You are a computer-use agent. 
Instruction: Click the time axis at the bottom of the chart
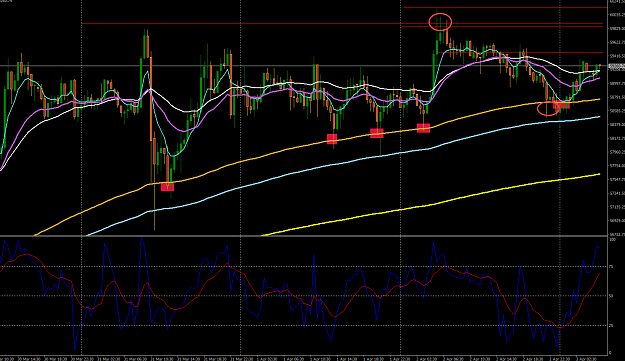click(304, 359)
